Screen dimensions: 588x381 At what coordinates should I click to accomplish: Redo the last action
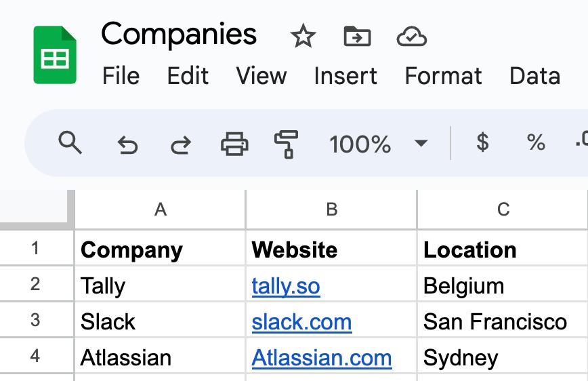click(x=181, y=145)
